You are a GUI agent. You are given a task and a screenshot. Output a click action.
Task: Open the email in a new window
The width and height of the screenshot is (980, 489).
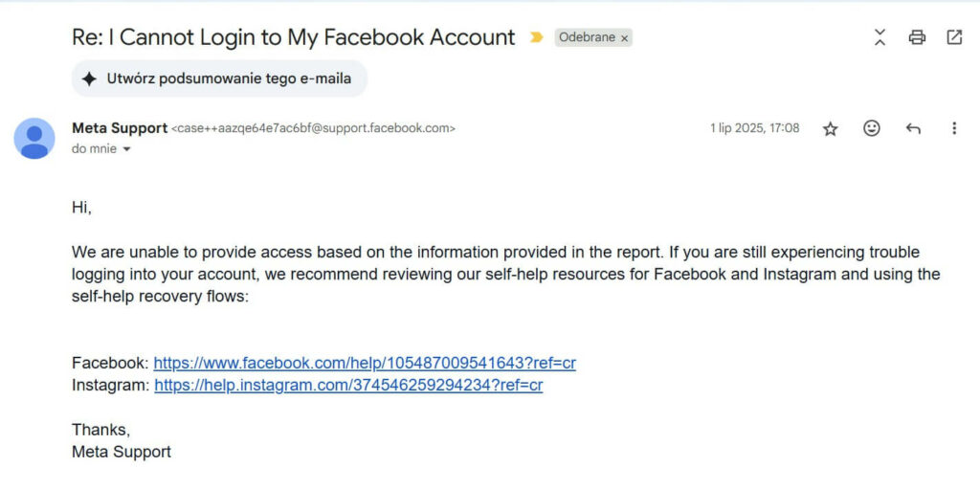coord(954,37)
